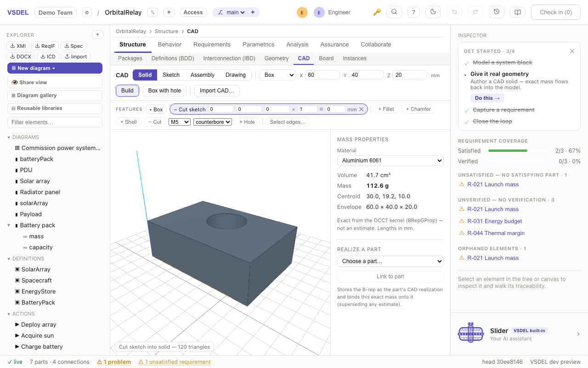The width and height of the screenshot is (588, 368).
Task: Open the M5 hole size dropdown
Action: coord(179,122)
